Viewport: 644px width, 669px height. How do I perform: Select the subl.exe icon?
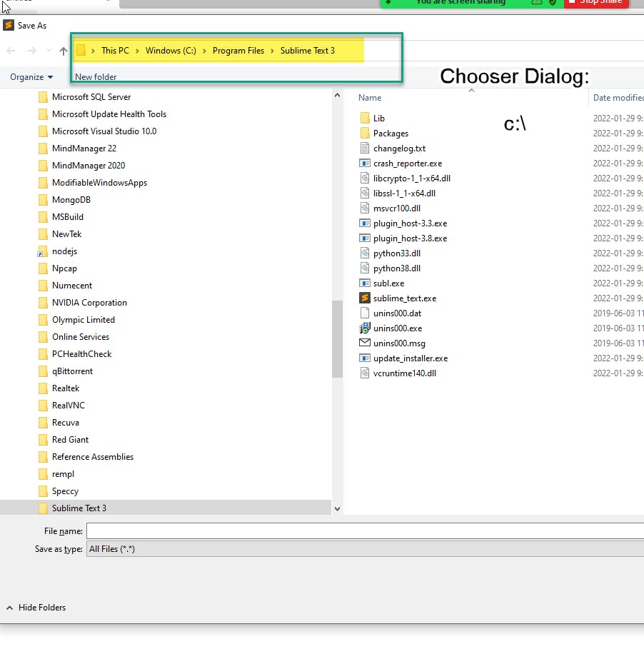pos(365,283)
